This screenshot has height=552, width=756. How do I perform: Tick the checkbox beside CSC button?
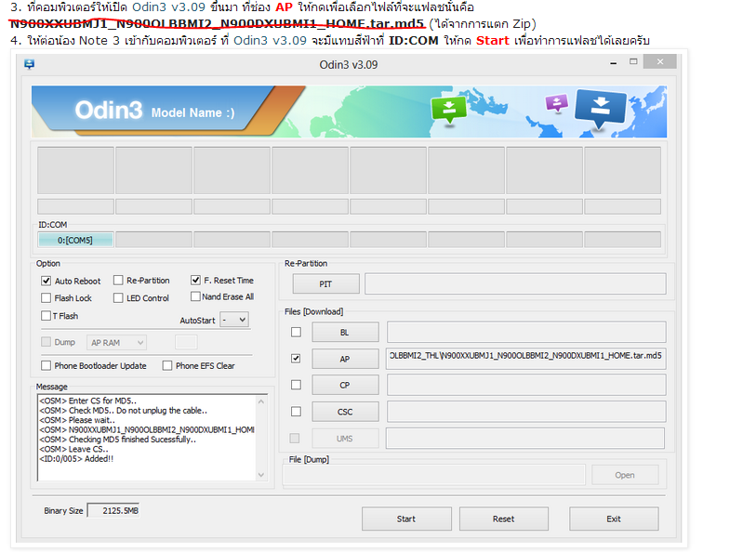tap(296, 412)
